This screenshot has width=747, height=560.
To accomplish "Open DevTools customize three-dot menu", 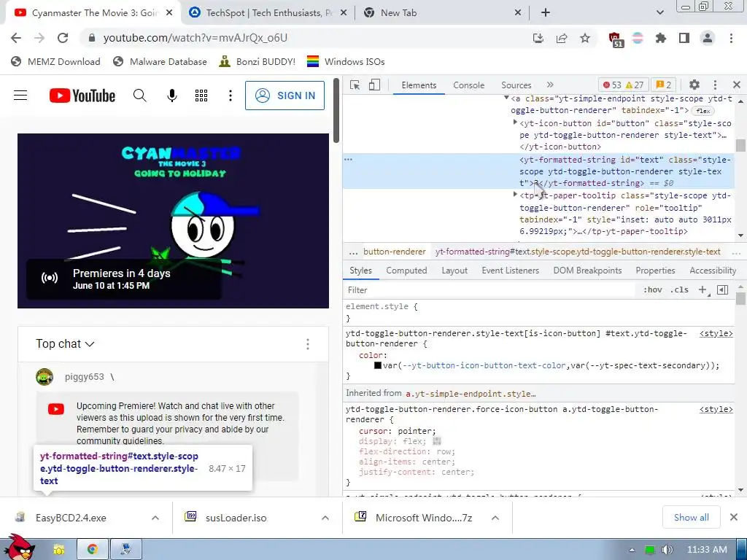I will point(715,85).
